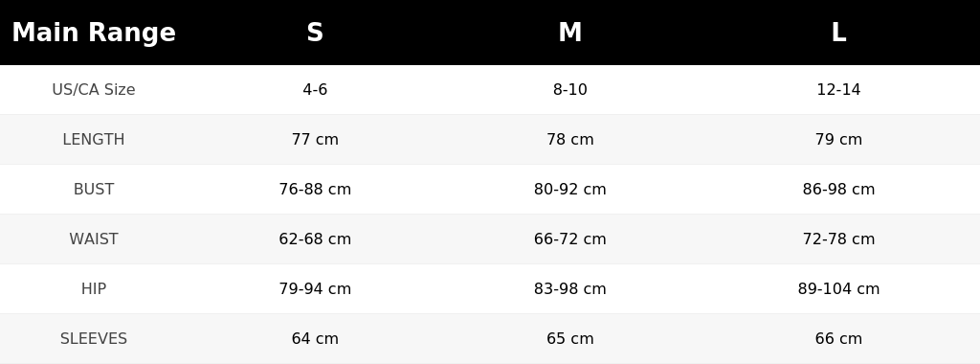Click the WAIST row label
Screen dimensions: 980x364
94,239
